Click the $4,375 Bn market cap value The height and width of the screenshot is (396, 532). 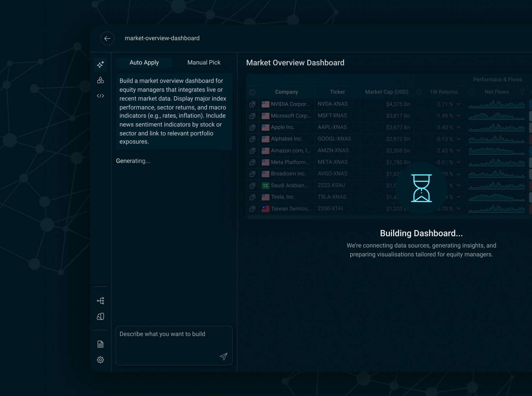pyautogui.click(x=398, y=104)
